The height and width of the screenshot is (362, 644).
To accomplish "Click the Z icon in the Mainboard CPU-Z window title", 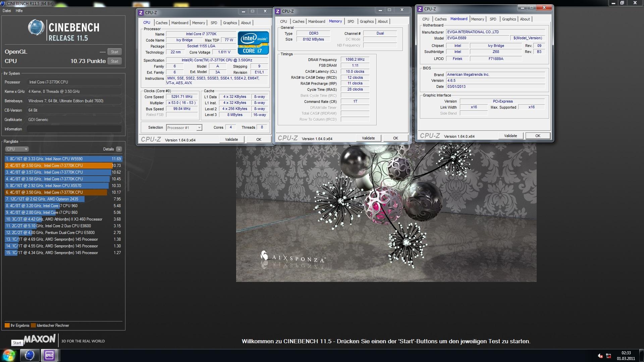I will point(420,9).
